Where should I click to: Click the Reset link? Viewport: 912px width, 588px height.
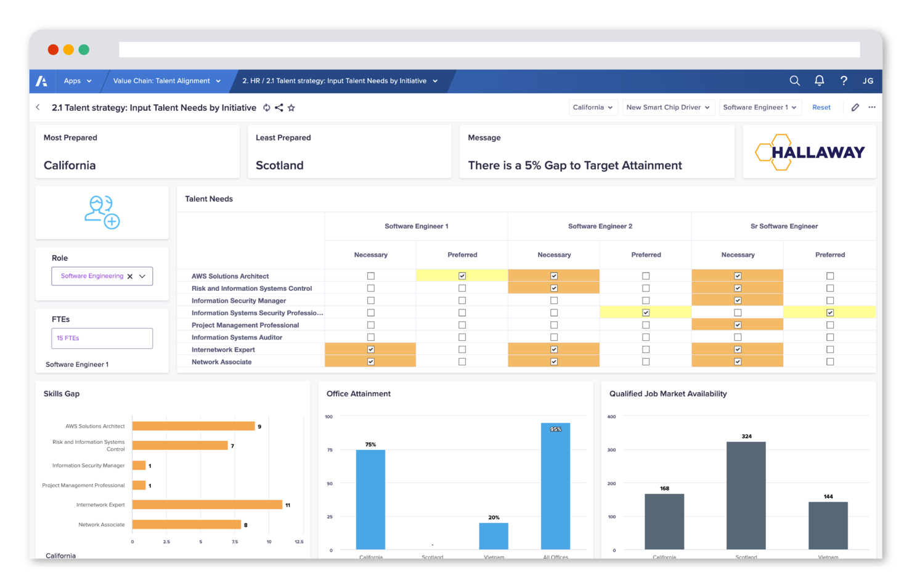pos(821,107)
